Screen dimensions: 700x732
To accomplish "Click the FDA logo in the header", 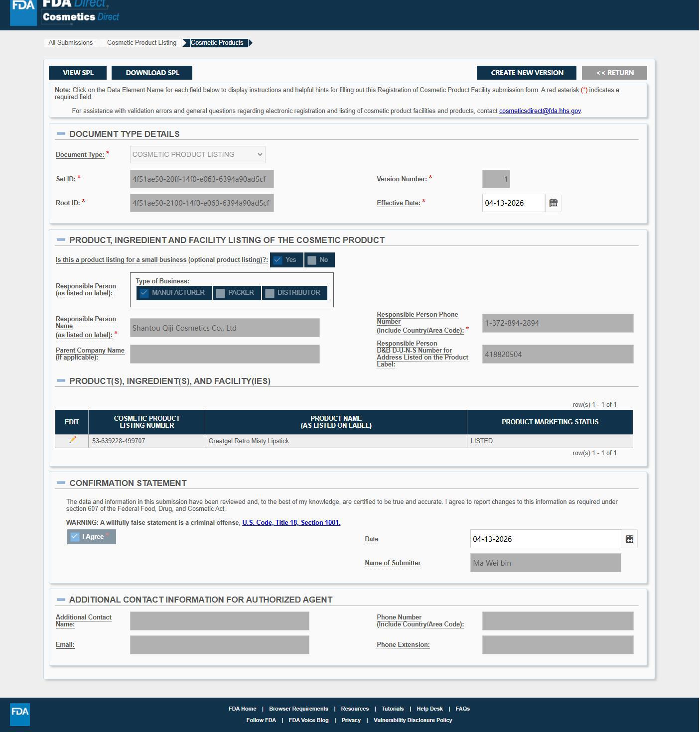I will tap(23, 12).
